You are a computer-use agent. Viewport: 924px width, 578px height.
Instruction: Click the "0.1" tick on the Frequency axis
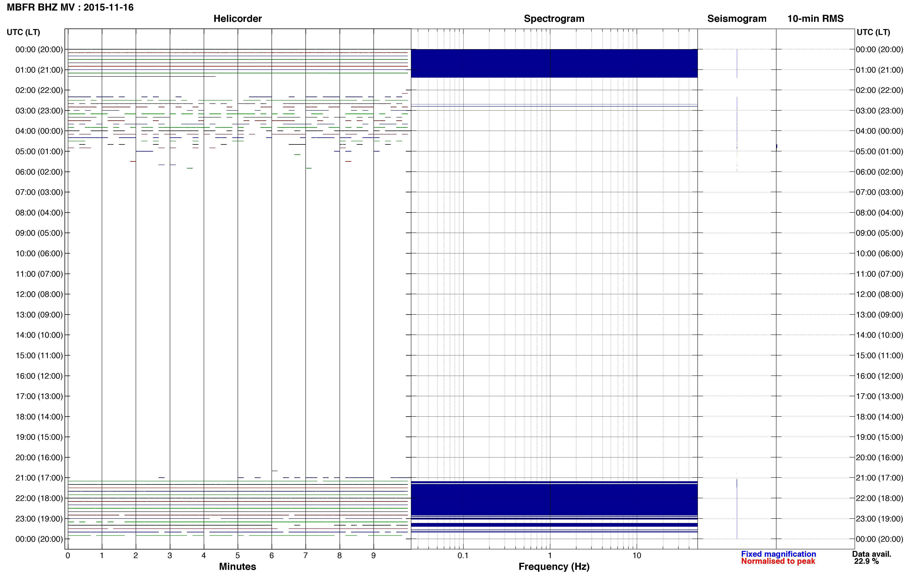463,555
